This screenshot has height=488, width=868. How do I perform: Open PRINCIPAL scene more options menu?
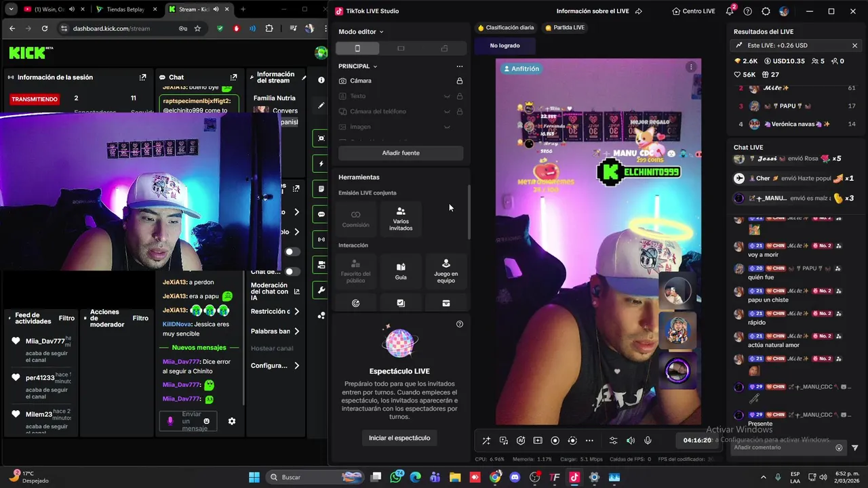[x=460, y=66]
